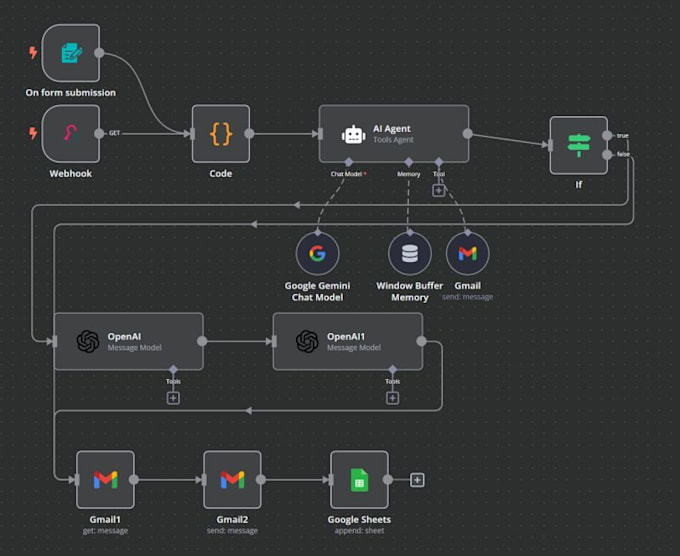The image size is (680, 556).
Task: Open the Gmail send message tool node
Action: 468,253
